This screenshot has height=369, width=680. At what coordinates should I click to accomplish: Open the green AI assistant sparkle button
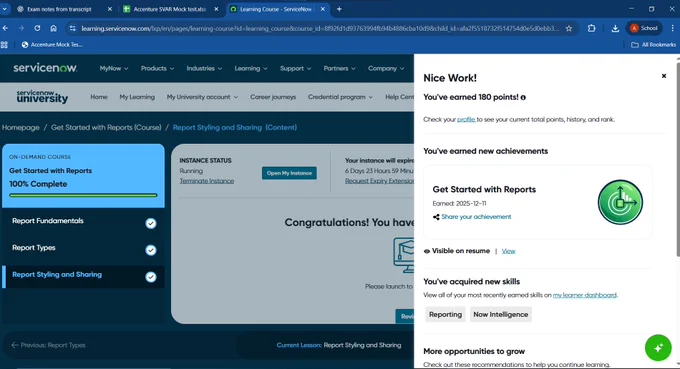point(658,347)
